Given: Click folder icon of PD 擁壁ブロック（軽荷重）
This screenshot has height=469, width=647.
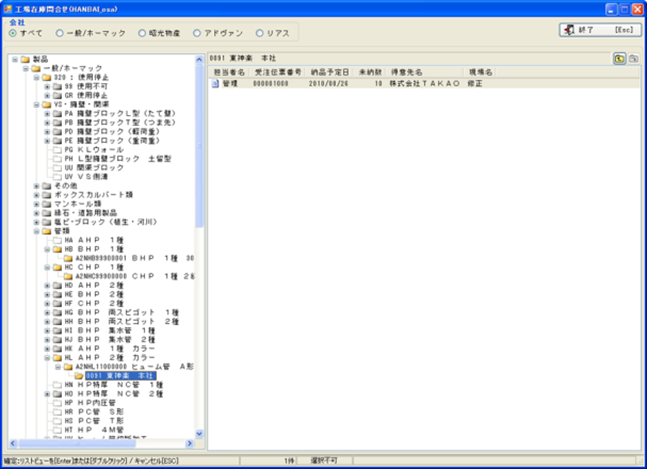Looking at the screenshot, I should pyautogui.click(x=57, y=132).
